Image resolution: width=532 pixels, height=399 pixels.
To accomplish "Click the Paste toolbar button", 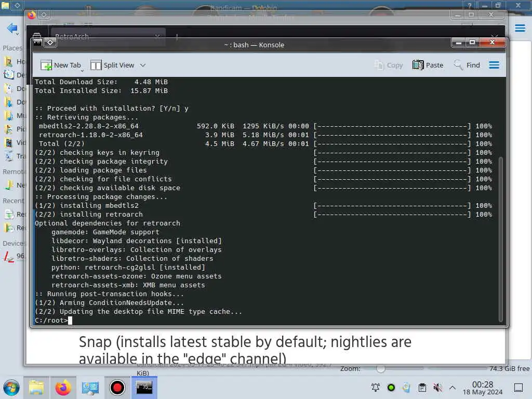I will [428, 65].
